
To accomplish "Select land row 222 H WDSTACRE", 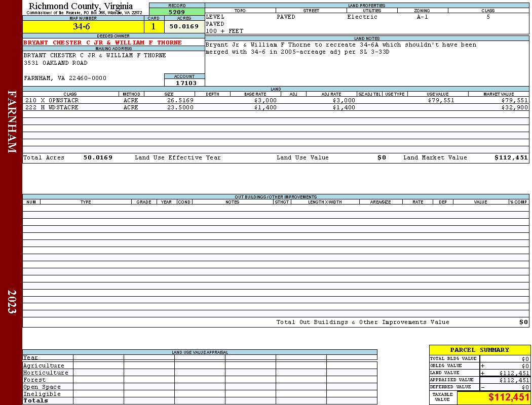I will click(276, 108).
